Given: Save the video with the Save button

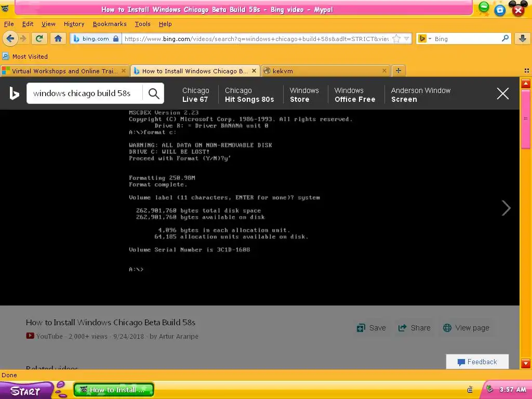Looking at the screenshot, I should pyautogui.click(x=371, y=328).
